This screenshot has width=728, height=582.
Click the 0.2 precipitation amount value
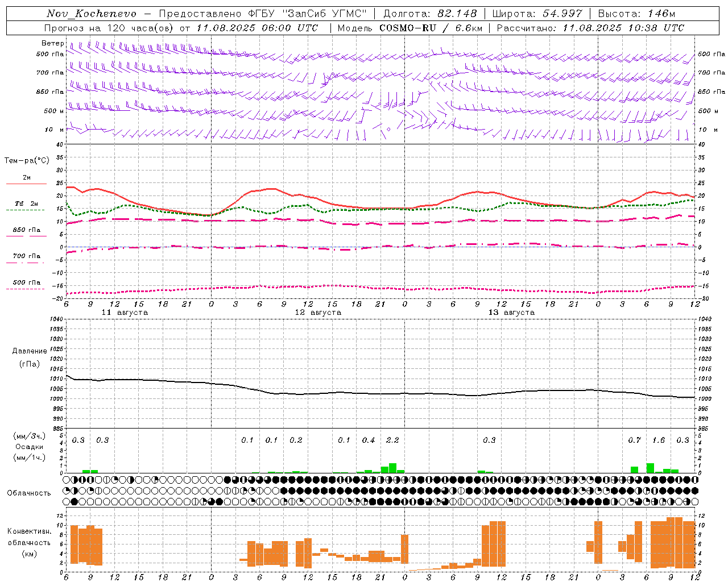(296, 440)
